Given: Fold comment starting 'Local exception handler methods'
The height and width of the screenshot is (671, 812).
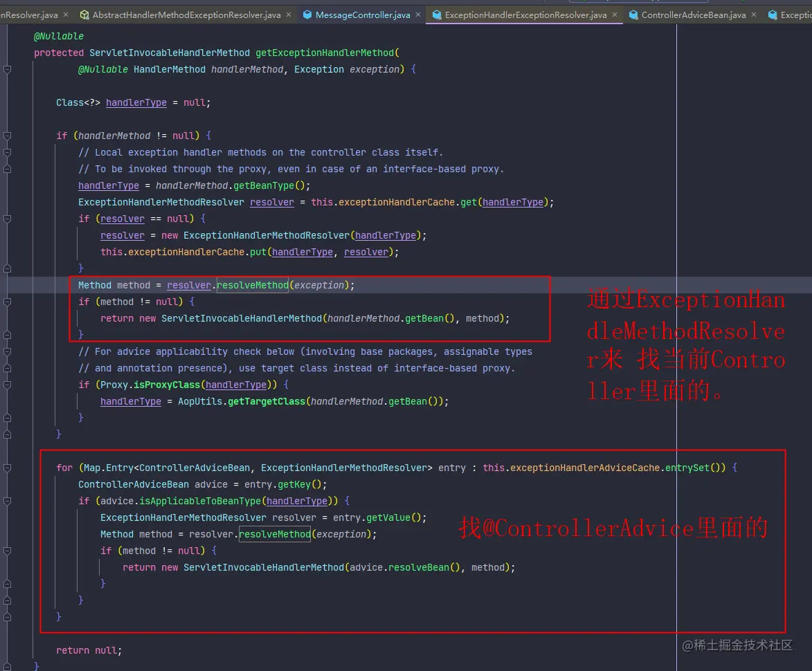Looking at the screenshot, I should pyautogui.click(x=7, y=152).
